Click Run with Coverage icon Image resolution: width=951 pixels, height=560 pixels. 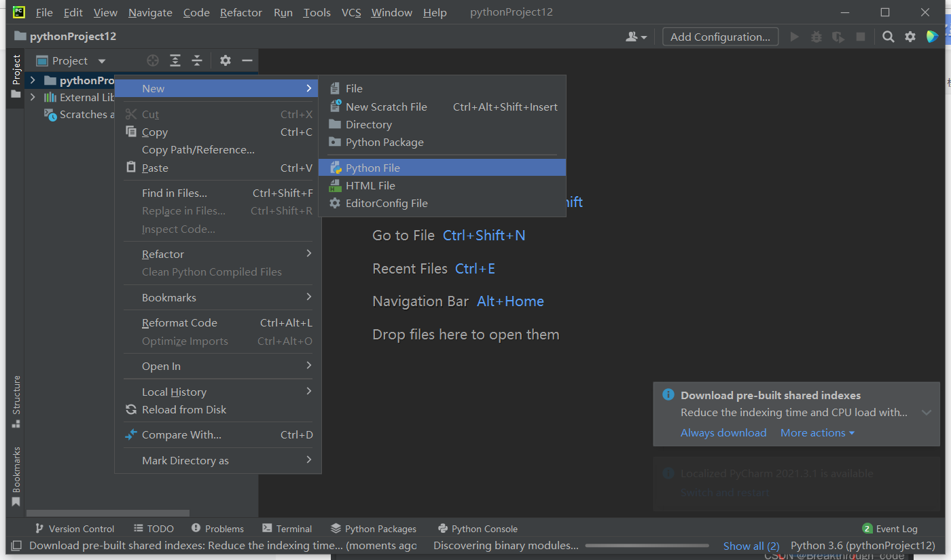pyautogui.click(x=838, y=37)
